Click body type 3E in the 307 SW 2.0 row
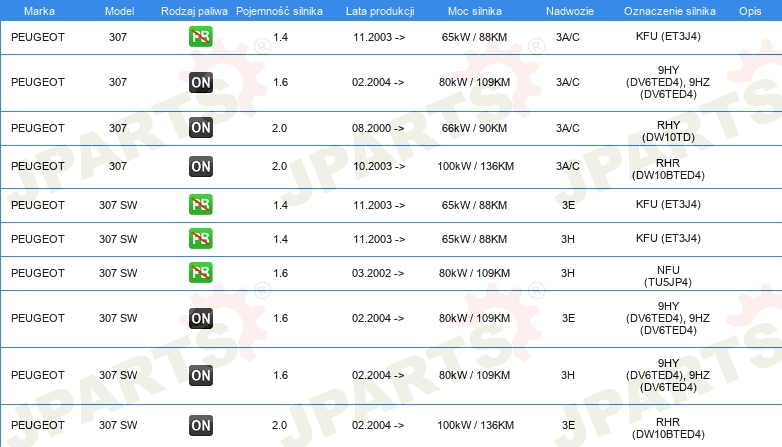The height and width of the screenshot is (447, 782). pyautogui.click(x=569, y=425)
